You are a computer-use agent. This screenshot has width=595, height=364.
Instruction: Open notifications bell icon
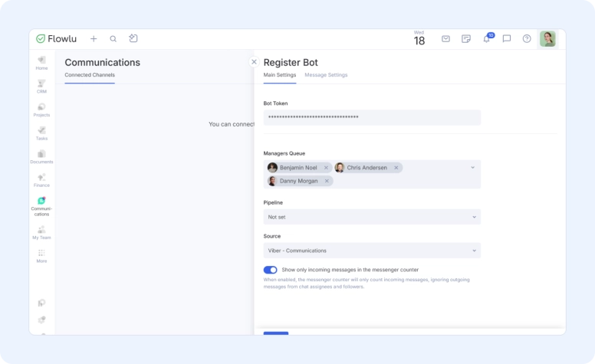click(487, 38)
